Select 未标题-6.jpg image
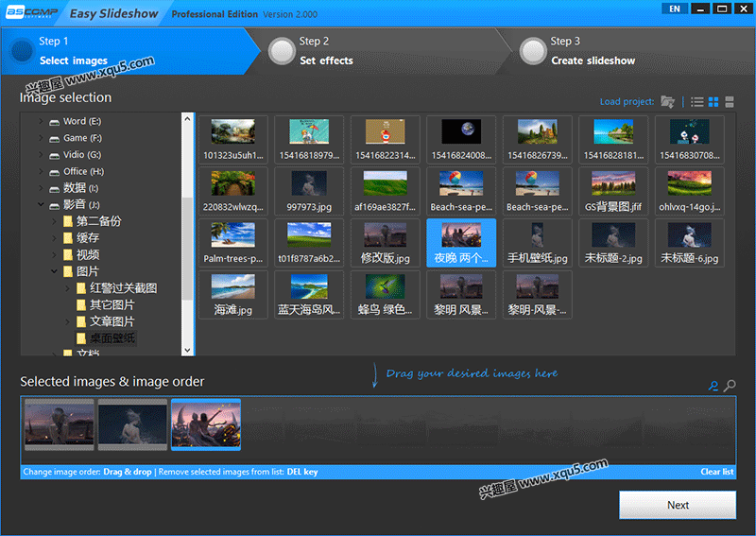 [690, 243]
